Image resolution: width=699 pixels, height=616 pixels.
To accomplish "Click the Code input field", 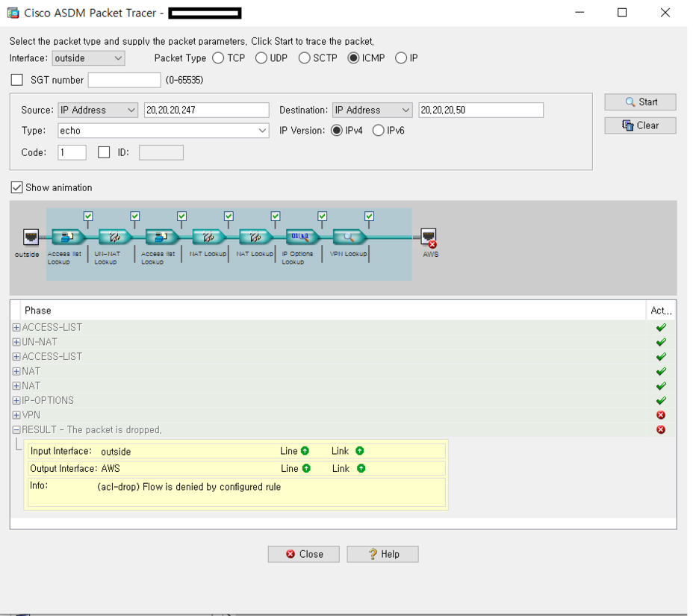I will (72, 152).
